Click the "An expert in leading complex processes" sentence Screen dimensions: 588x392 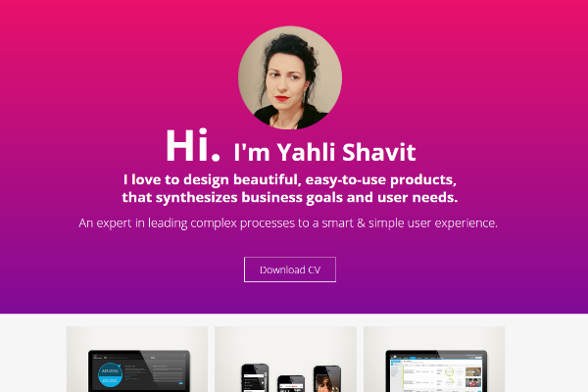tap(288, 223)
